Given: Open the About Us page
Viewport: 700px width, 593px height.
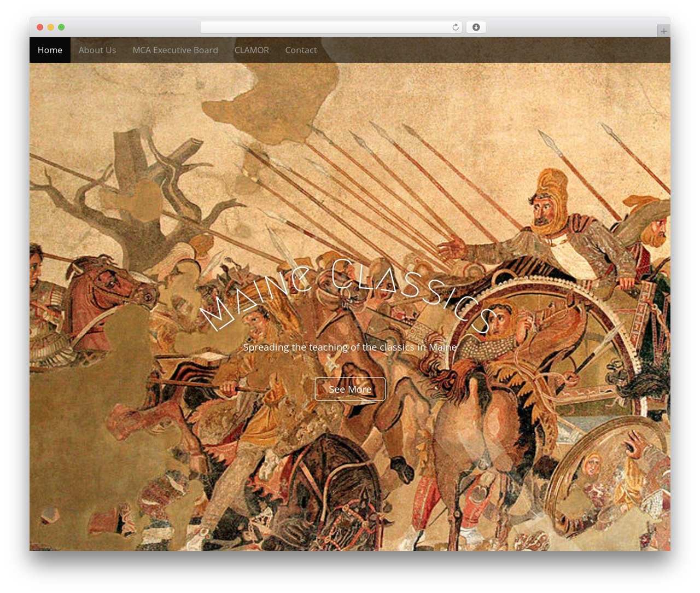Looking at the screenshot, I should (97, 50).
